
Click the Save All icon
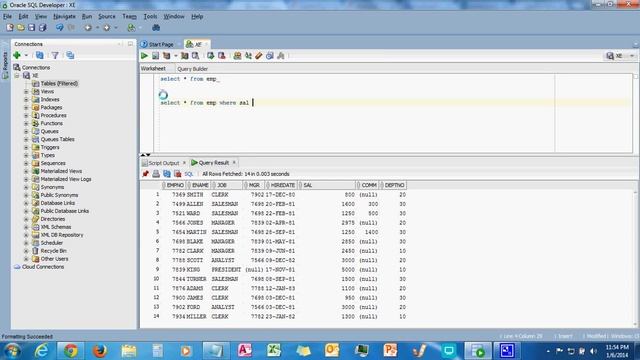pyautogui.click(x=42, y=28)
